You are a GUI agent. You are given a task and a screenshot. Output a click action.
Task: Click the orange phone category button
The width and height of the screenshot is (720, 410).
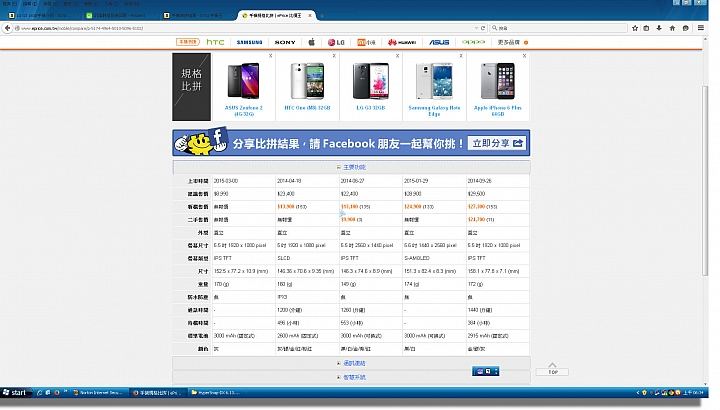tap(187, 42)
